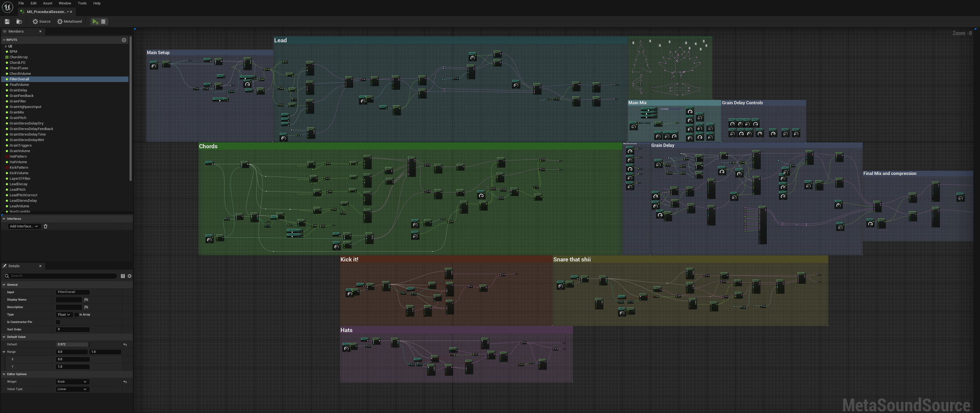The width and height of the screenshot is (980, 413).
Task: Switch to the MS_ProceduralSession asset tab
Action: coord(46,12)
